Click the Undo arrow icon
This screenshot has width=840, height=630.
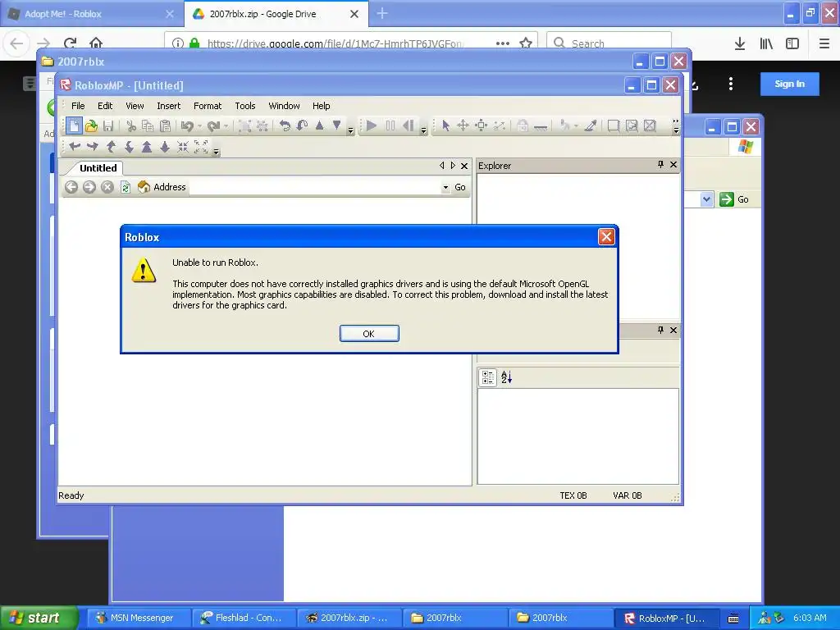coord(186,126)
